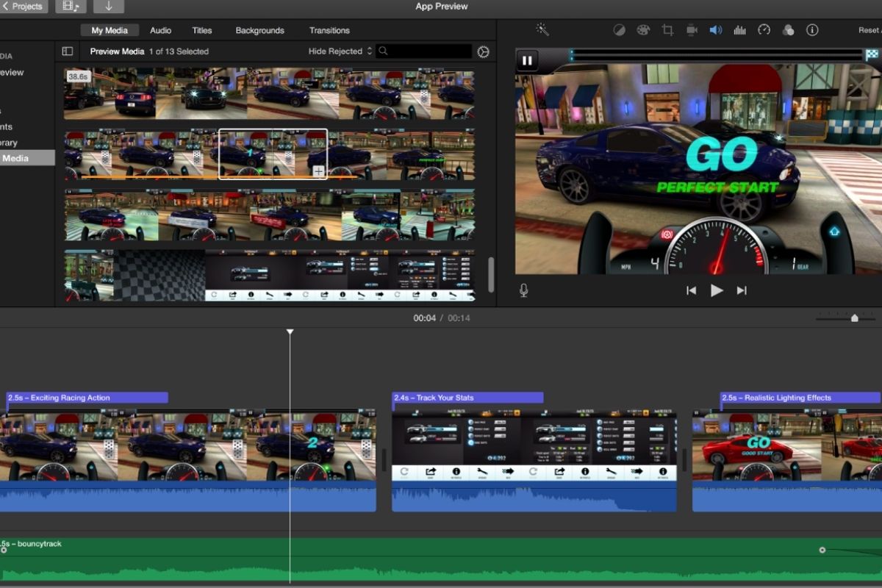Screen dimensions: 882x588
Task: Toggle the volume adjustment speaker icon
Action: [x=715, y=30]
